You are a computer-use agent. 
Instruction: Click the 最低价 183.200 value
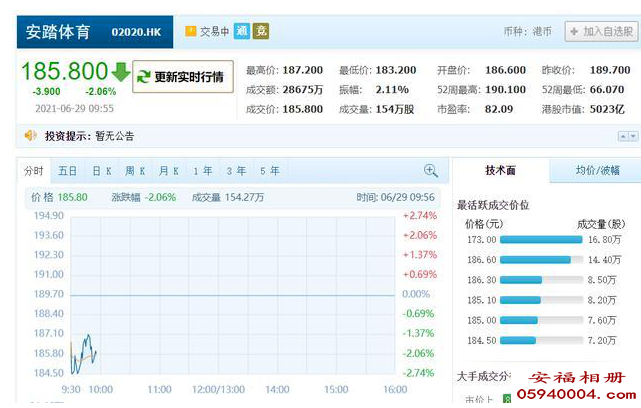[396, 70]
